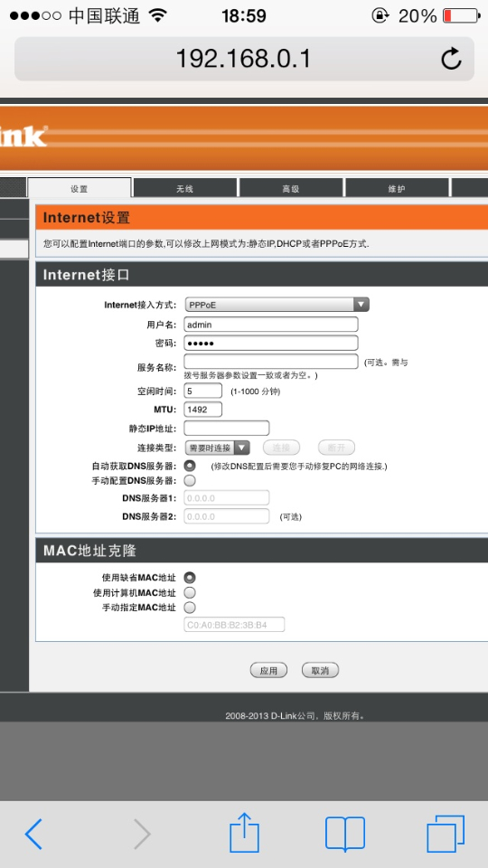
Task: Select 自动获取DNS服务器 radio button
Action: pyautogui.click(x=190, y=466)
